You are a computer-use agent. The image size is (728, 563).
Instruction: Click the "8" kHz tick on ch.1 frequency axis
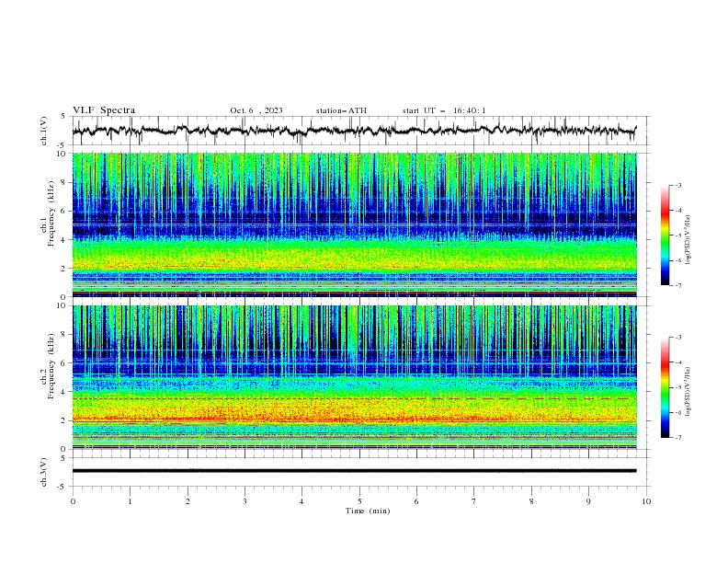[64, 182]
